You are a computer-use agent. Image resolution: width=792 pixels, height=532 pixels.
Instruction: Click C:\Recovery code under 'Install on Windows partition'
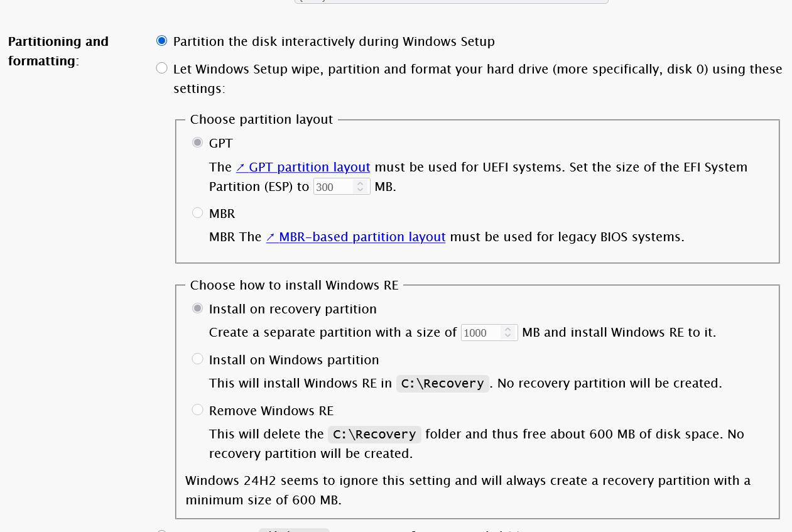click(442, 384)
